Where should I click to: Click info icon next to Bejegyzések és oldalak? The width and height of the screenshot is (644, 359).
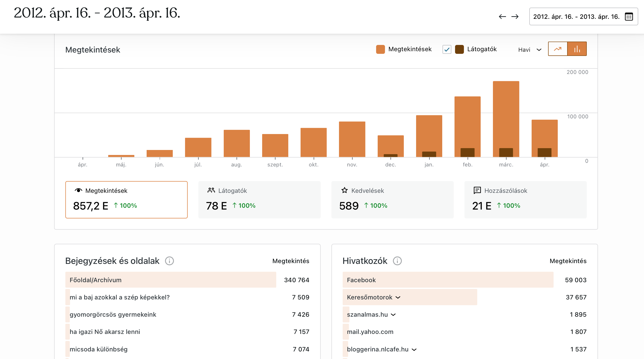[169, 261]
